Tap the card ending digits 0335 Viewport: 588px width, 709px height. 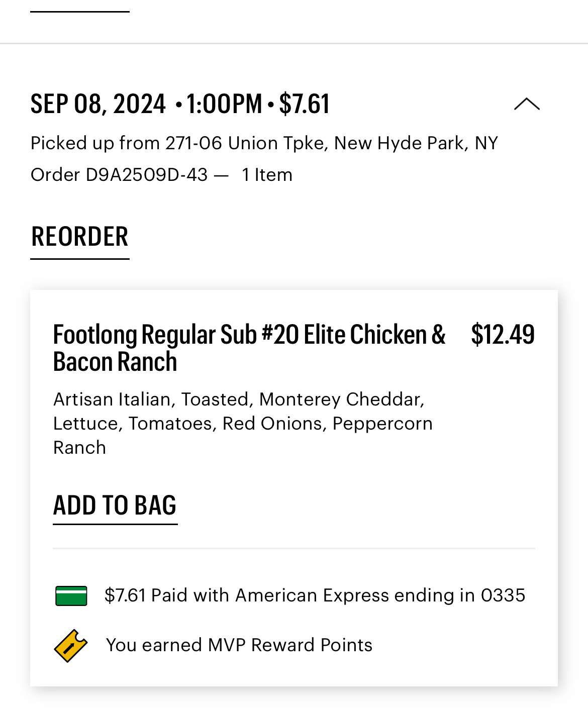(503, 595)
